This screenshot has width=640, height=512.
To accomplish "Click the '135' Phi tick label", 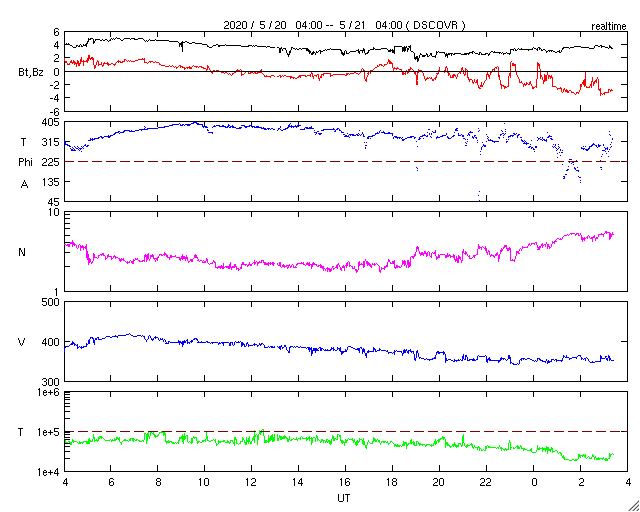I will pos(51,182).
